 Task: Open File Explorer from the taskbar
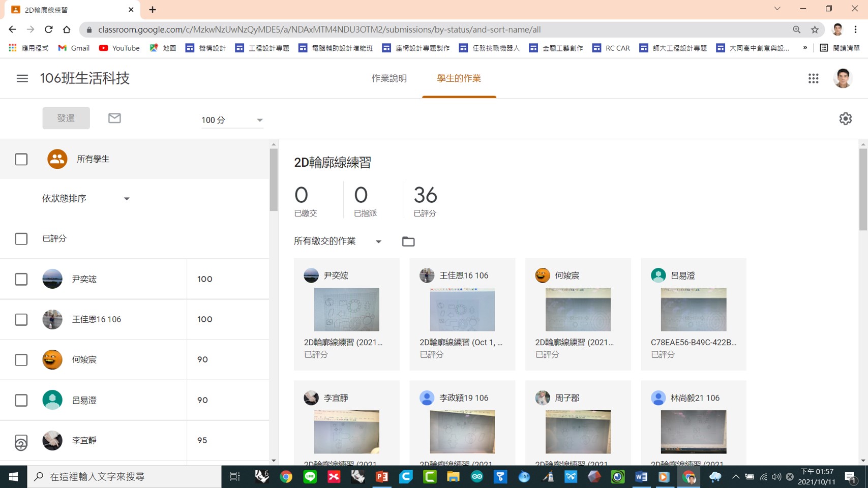453,477
